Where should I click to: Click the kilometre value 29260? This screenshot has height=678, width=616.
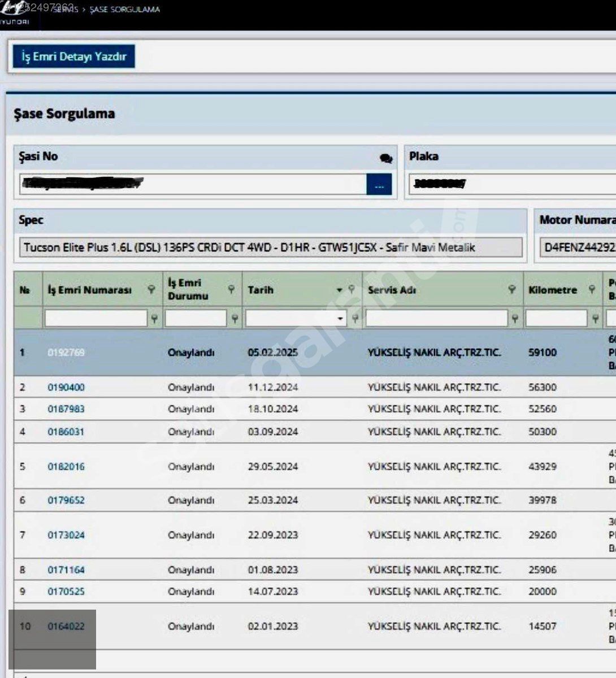(x=543, y=535)
